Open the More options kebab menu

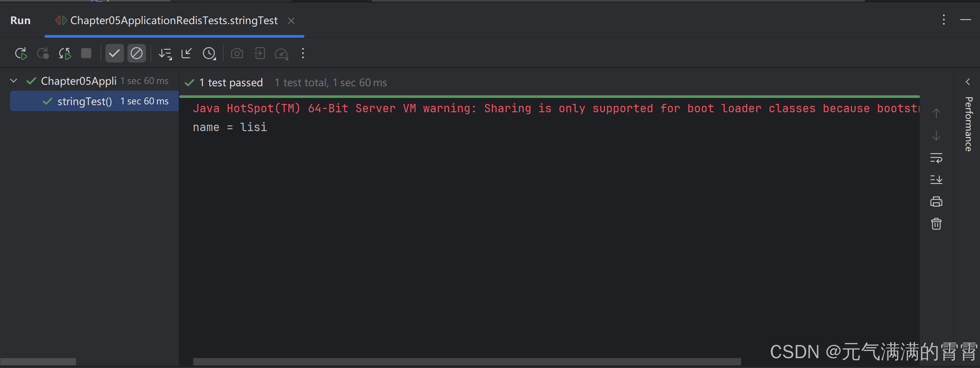pyautogui.click(x=303, y=53)
